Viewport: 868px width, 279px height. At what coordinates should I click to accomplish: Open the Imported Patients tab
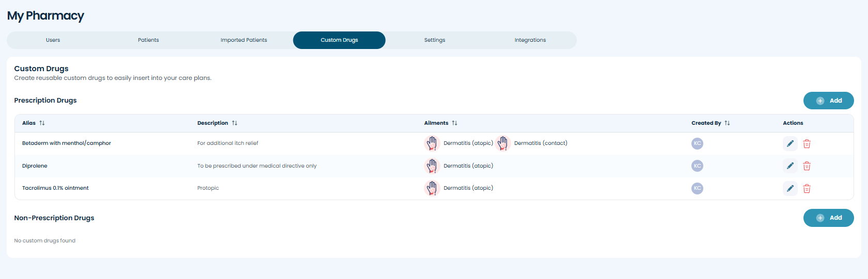pyautogui.click(x=244, y=40)
